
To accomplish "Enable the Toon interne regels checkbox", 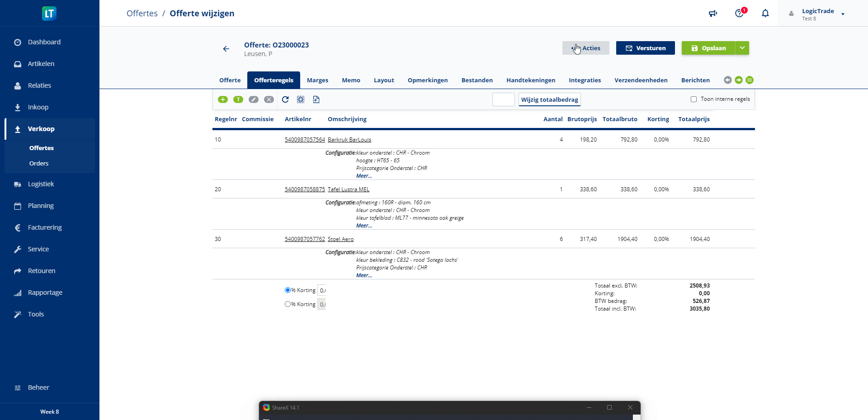I will point(693,99).
